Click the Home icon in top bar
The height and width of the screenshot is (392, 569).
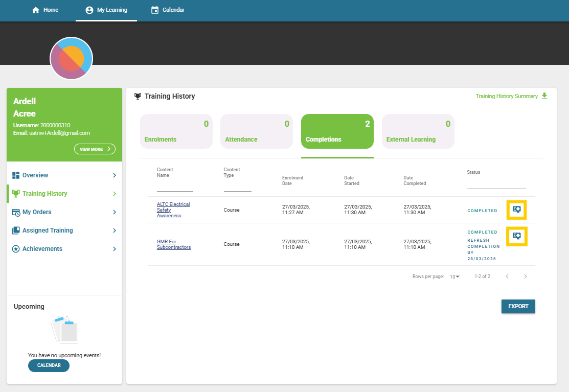point(36,10)
